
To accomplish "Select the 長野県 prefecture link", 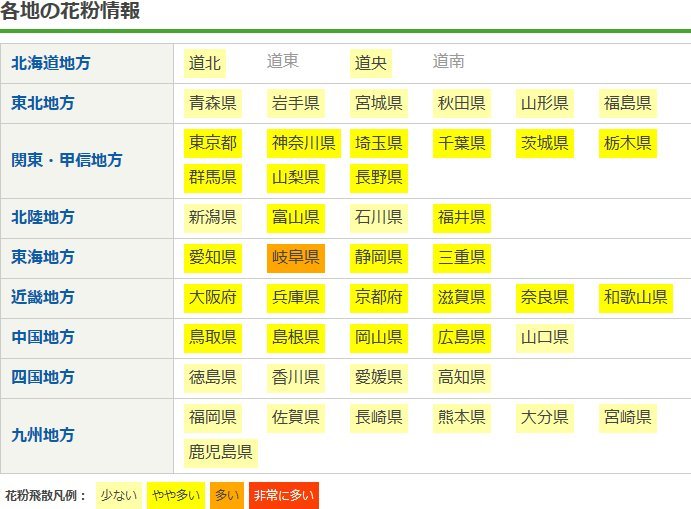I will [378, 177].
